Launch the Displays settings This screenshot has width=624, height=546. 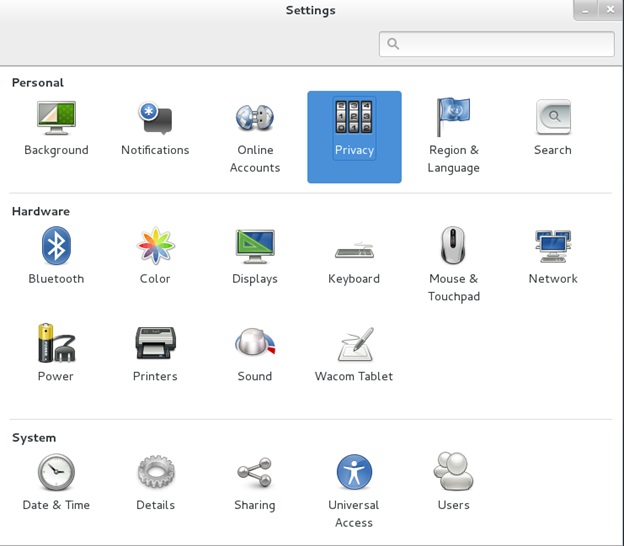(x=255, y=246)
